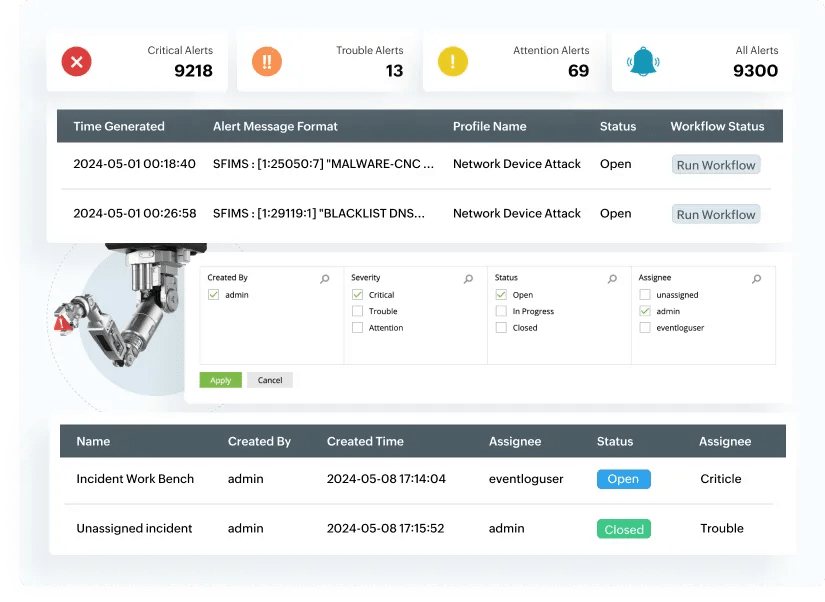Sort by Workflow Status column header
This screenshot has width=825, height=602.
click(x=717, y=126)
